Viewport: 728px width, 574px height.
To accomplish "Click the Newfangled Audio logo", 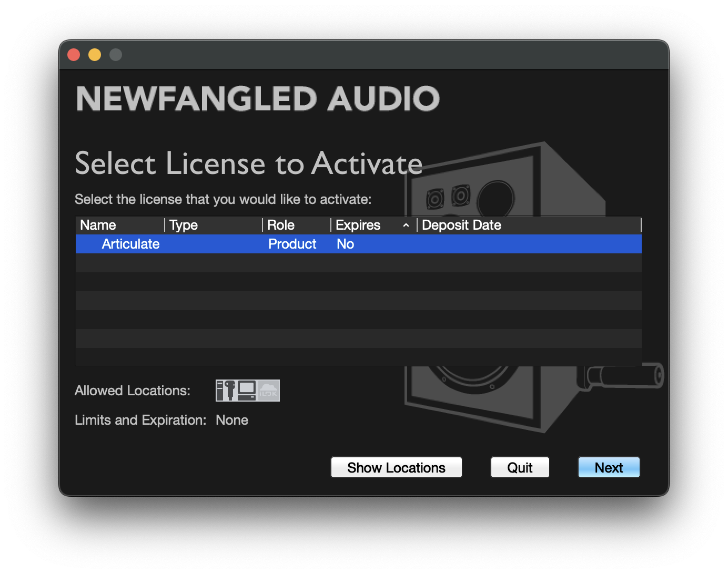I will 258,99.
